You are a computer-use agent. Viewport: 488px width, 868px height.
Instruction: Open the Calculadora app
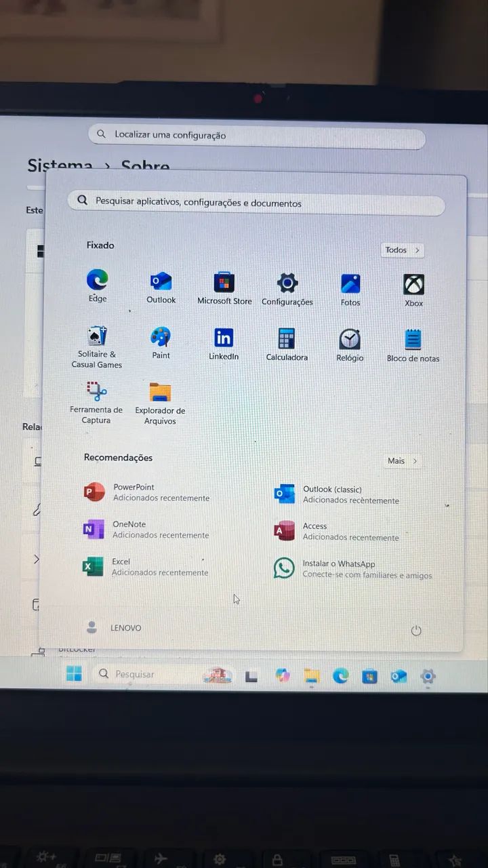click(287, 345)
